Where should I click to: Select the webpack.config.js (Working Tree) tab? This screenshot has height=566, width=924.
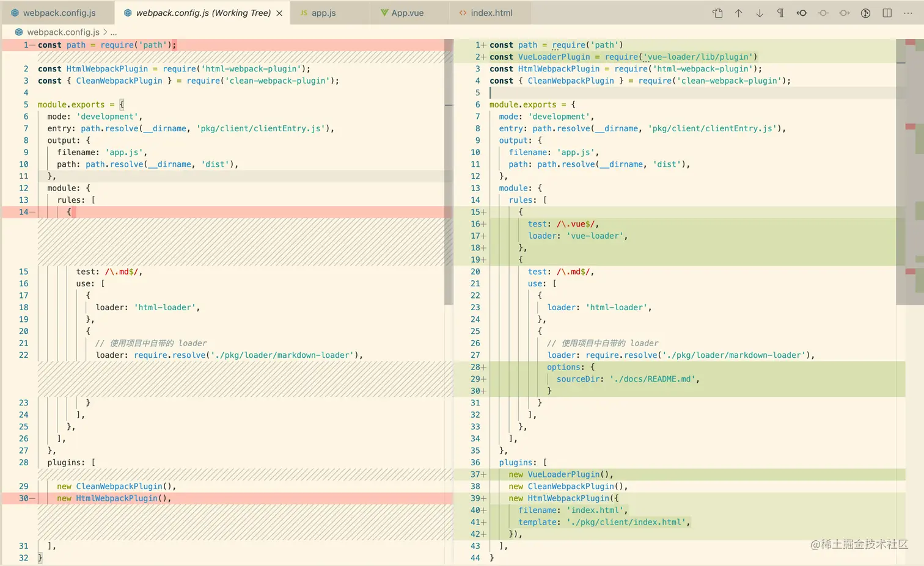204,13
